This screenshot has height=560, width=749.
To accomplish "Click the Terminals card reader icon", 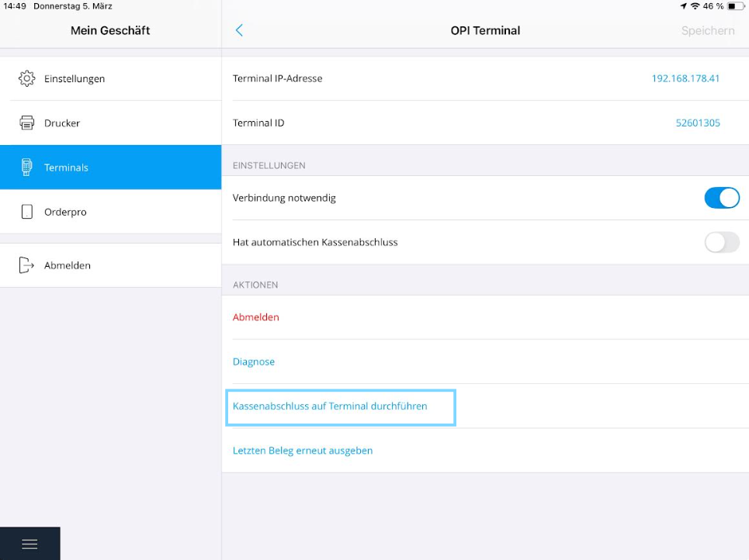I will (26, 167).
